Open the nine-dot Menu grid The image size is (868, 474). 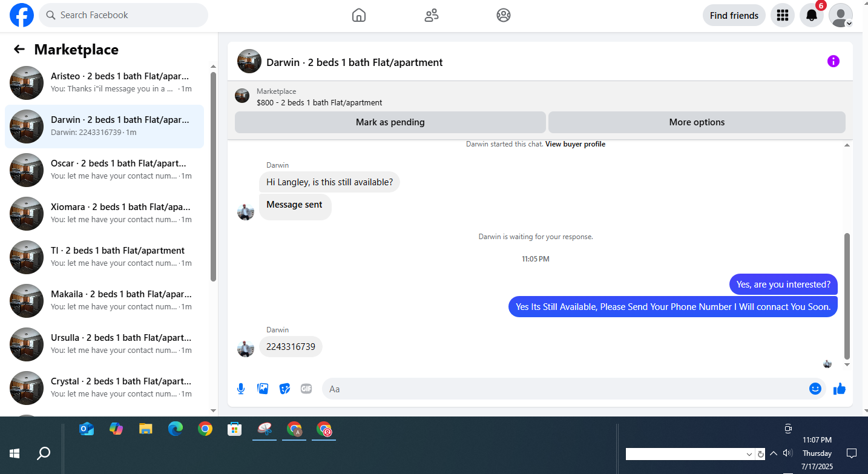click(x=782, y=15)
